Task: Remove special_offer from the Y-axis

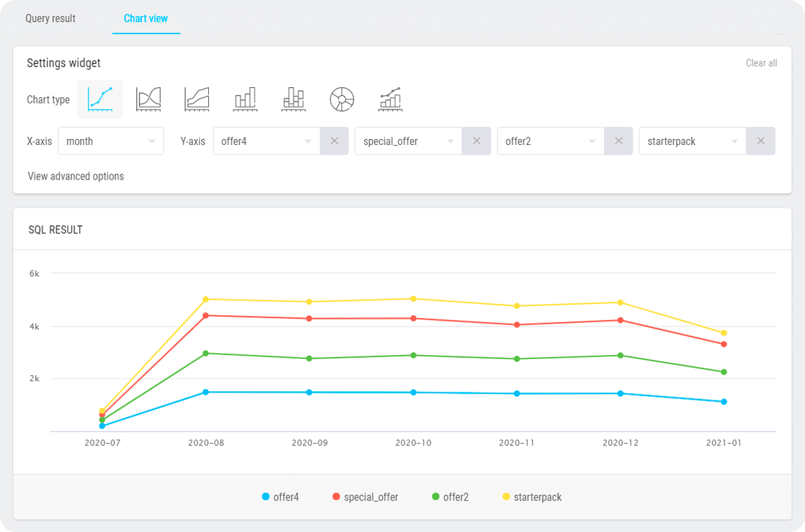Action: pyautogui.click(x=476, y=141)
